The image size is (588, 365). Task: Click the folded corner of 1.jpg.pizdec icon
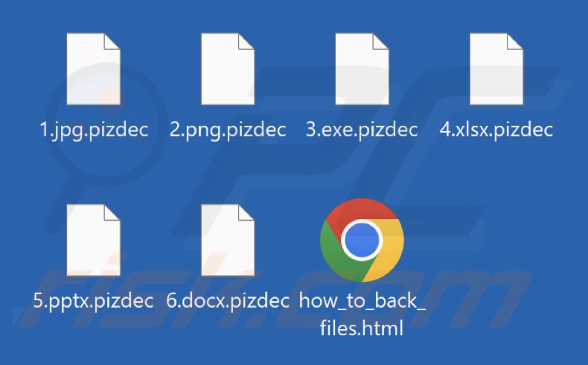pos(112,41)
